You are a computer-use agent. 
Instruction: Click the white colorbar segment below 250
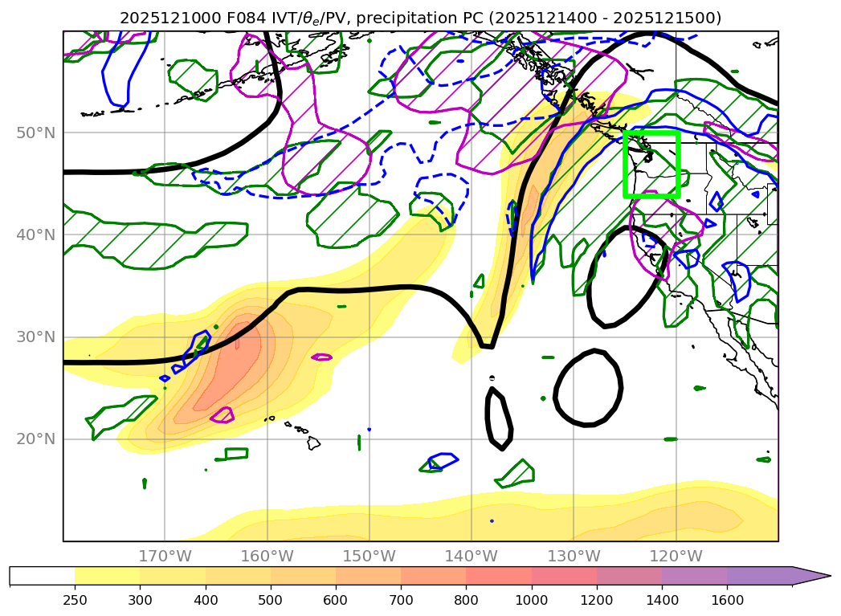[42, 576]
